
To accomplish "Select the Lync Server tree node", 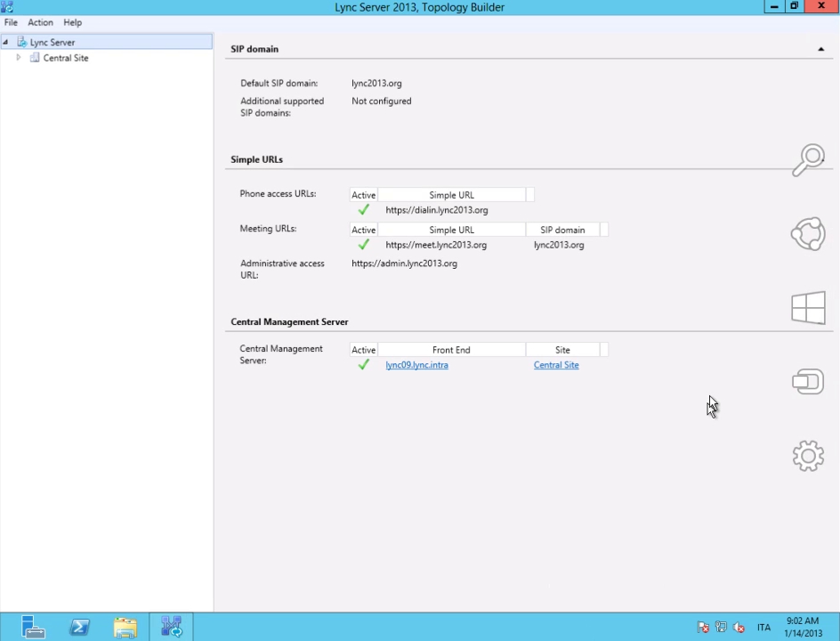I will tap(52, 43).
